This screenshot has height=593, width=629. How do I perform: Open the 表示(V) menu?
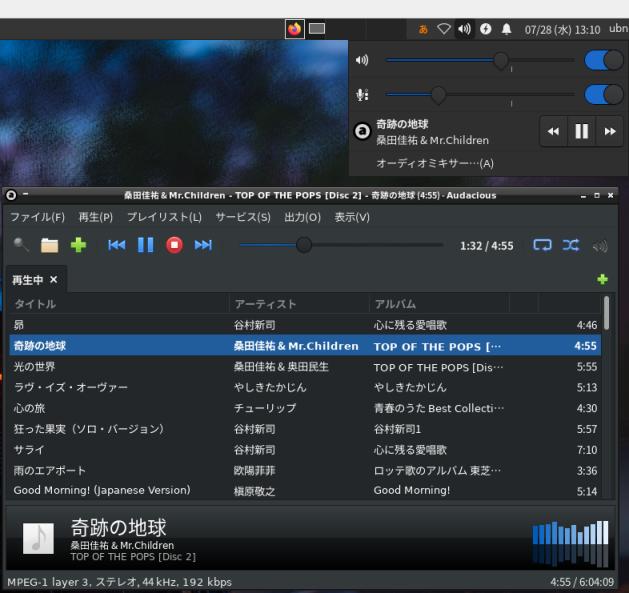pos(352,217)
